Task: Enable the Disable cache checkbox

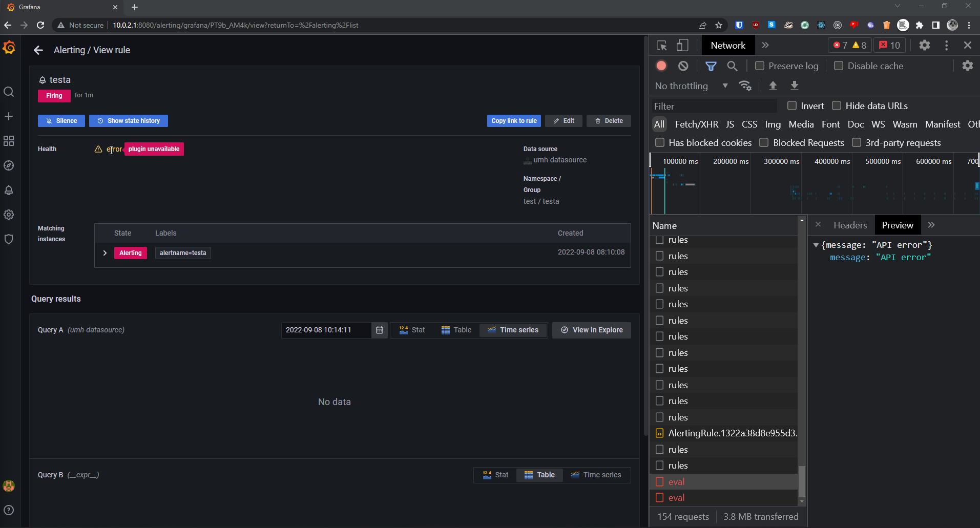Action: click(839, 66)
